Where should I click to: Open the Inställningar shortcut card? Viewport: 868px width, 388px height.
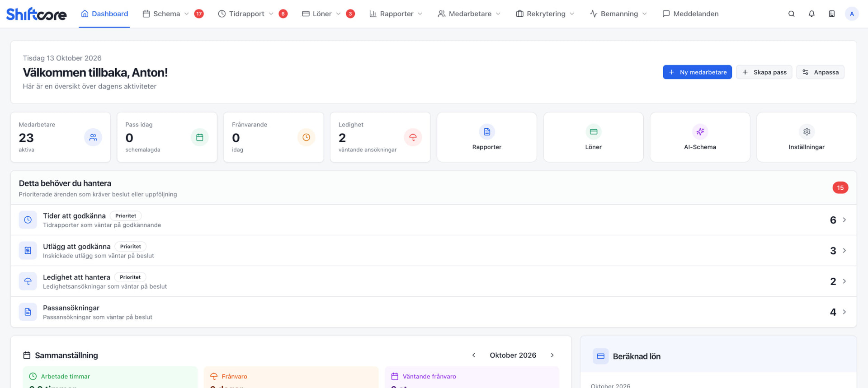pos(807,137)
